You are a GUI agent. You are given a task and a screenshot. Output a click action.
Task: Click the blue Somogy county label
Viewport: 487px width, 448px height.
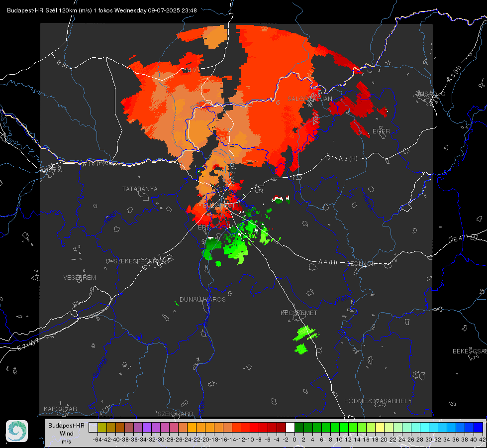tap(100, 368)
